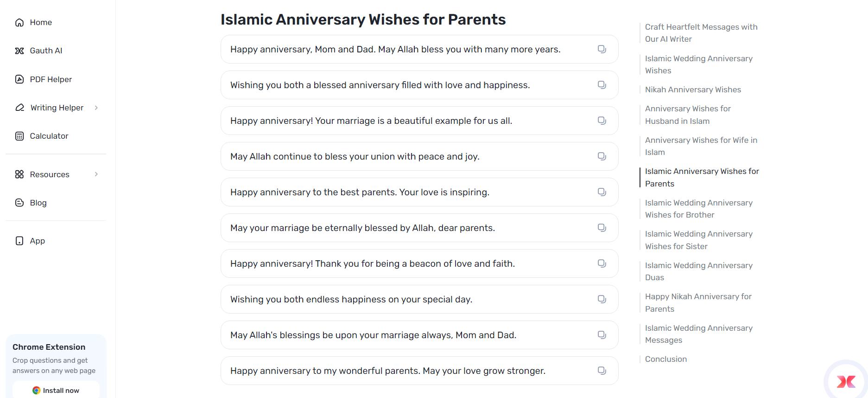Open Gauth AI via its sidebar icon

[19, 50]
